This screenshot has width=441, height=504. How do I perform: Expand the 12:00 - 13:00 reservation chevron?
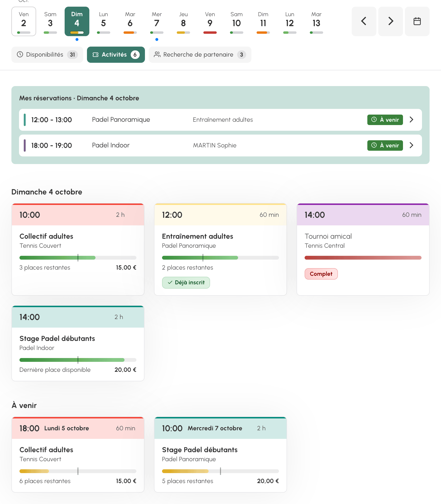click(x=412, y=120)
